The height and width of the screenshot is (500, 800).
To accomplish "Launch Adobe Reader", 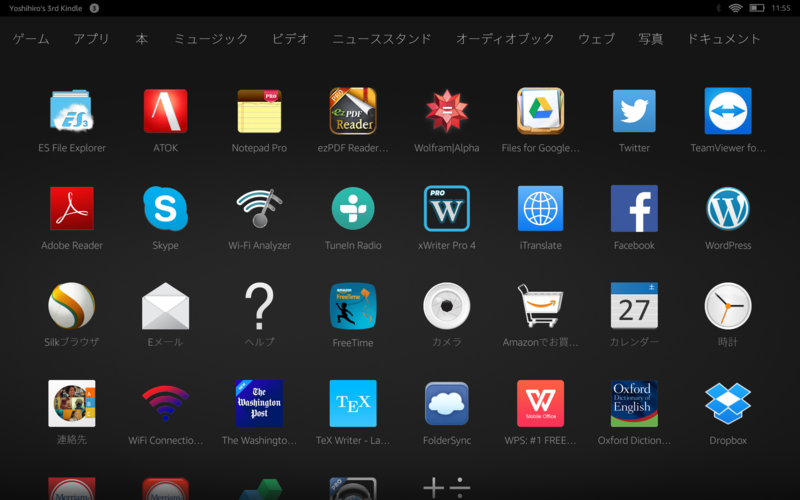I will (x=71, y=208).
